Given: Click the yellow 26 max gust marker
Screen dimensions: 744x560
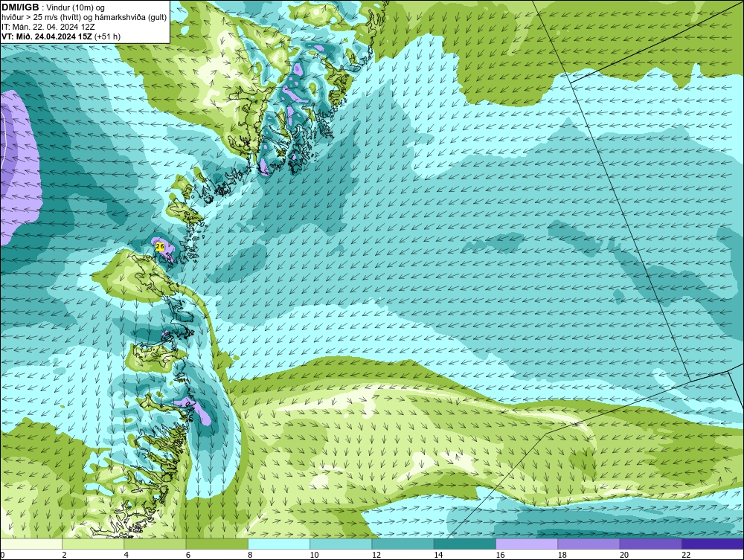Looking at the screenshot, I should coord(160,247).
